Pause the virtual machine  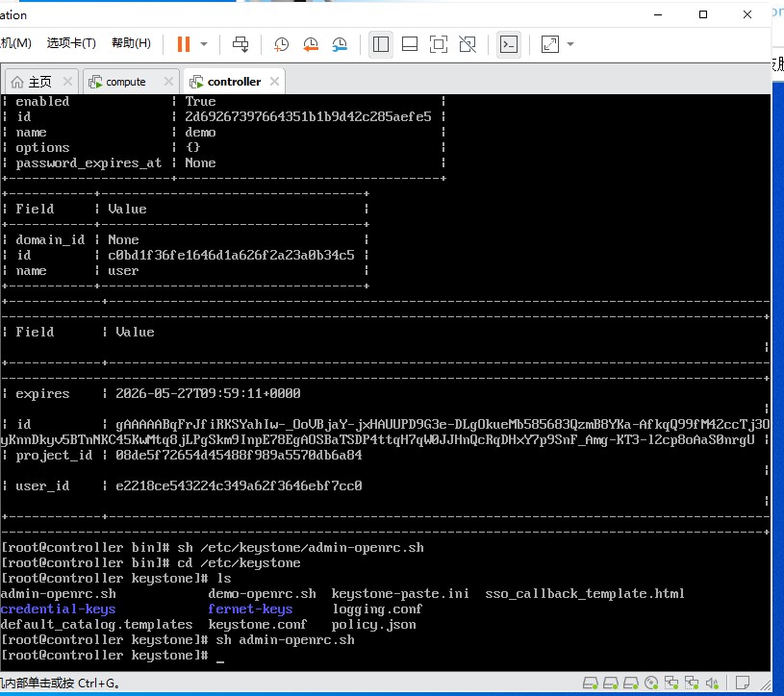click(x=184, y=44)
